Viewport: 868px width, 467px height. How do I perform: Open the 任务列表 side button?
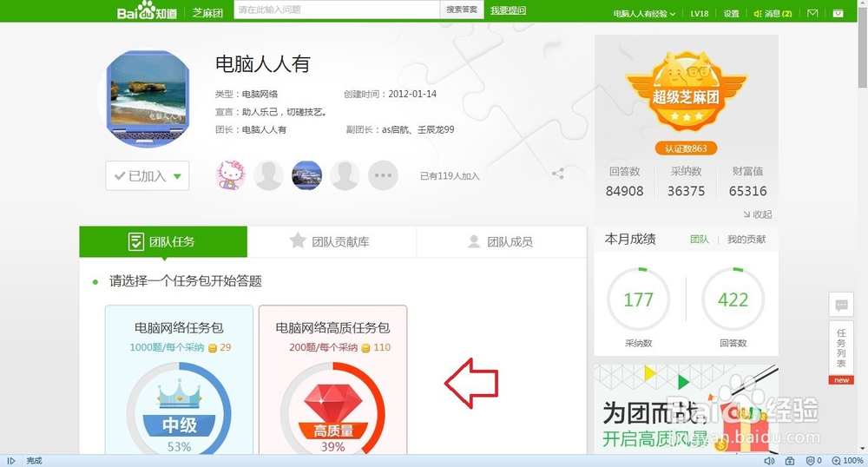coord(841,352)
